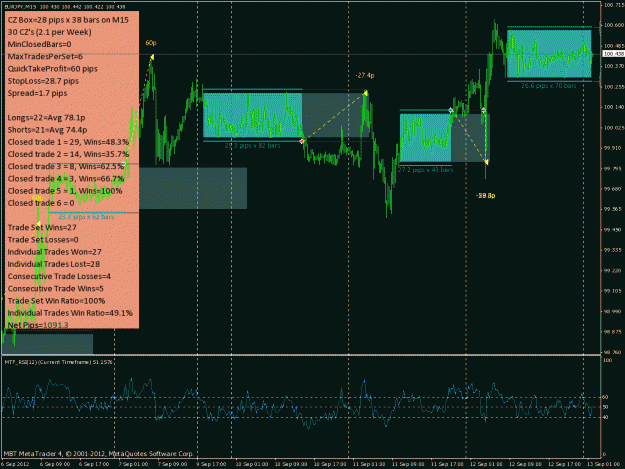Select the yellow arrow marker under the top 60p label
The height and width of the screenshot is (469, 625).
point(152,58)
